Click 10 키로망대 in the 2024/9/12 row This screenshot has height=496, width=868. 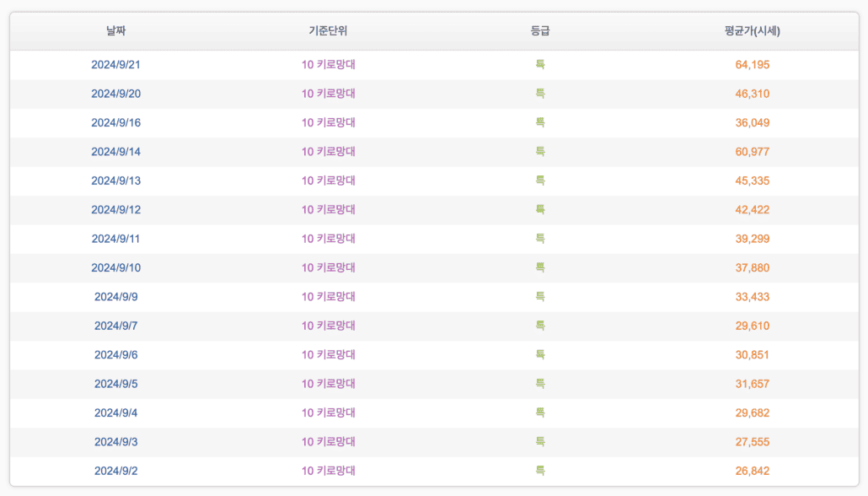point(328,209)
